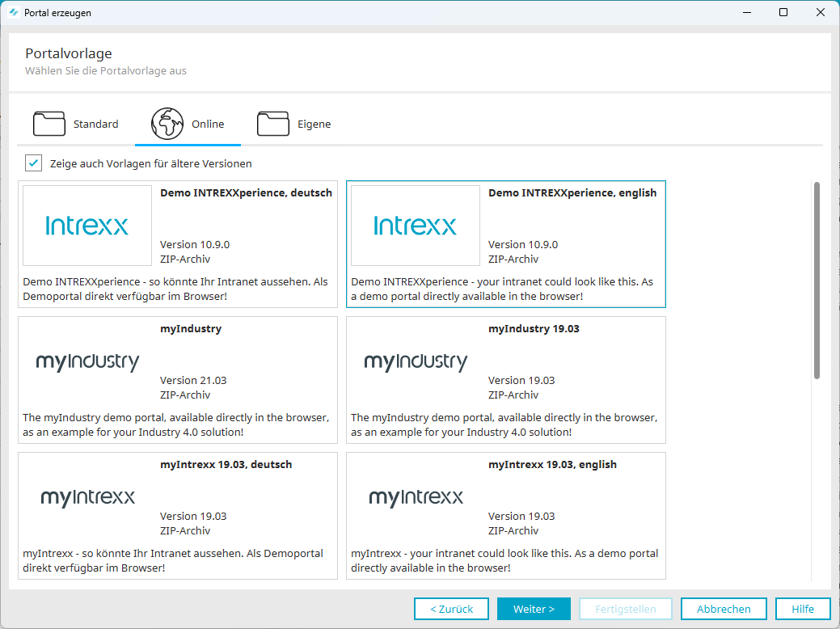This screenshot has width=840, height=629.
Task: Switch to the Standard tab
Action: [95, 124]
